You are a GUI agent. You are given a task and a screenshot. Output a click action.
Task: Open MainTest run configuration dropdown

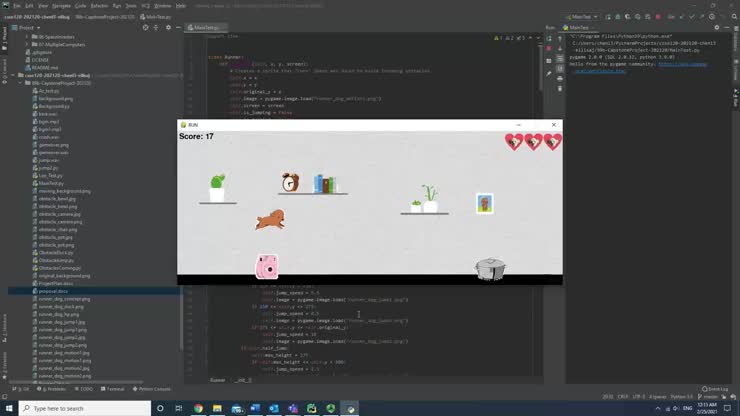tap(581, 17)
